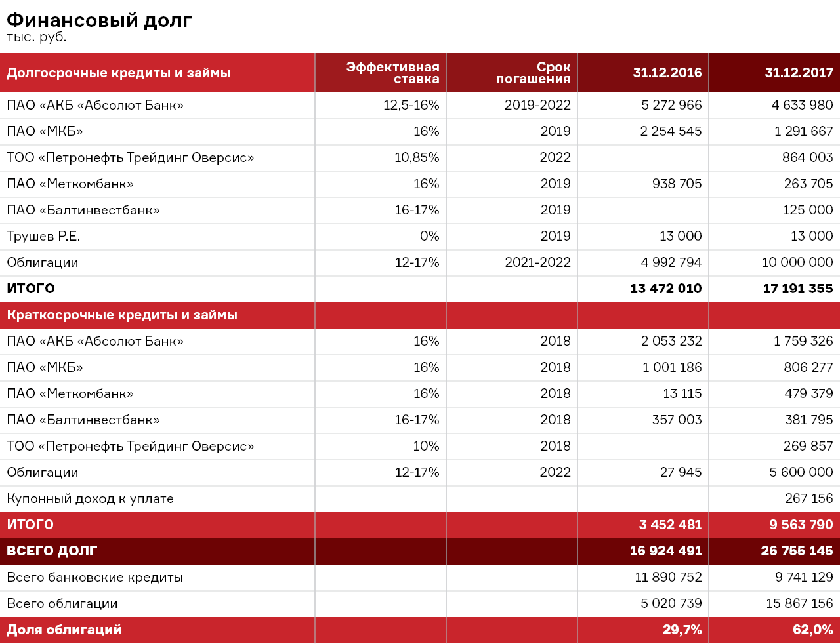This screenshot has width=840, height=644.
Task: Select the label 'Всего банковские кредиты'
Action: coord(95,577)
